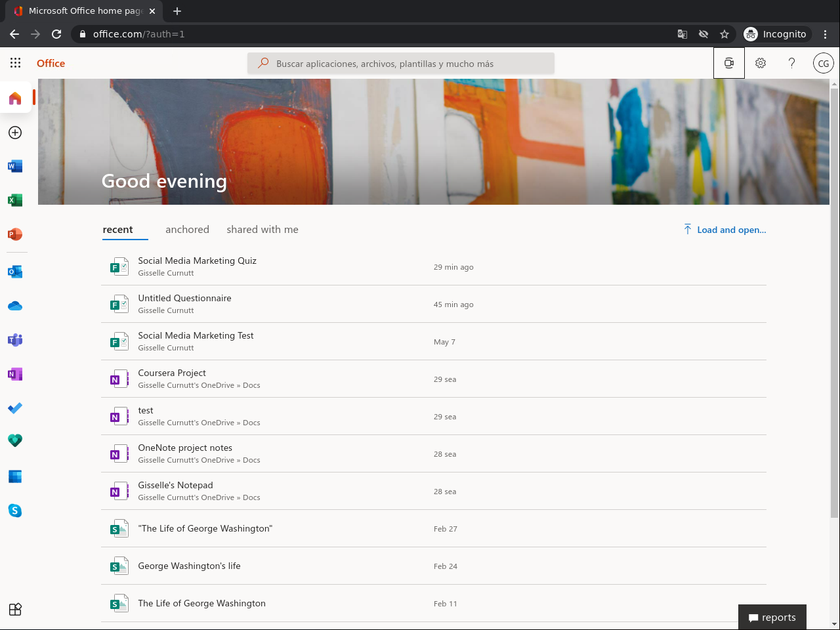Open the CG account menu
The height and width of the screenshot is (630, 840).
823,63
